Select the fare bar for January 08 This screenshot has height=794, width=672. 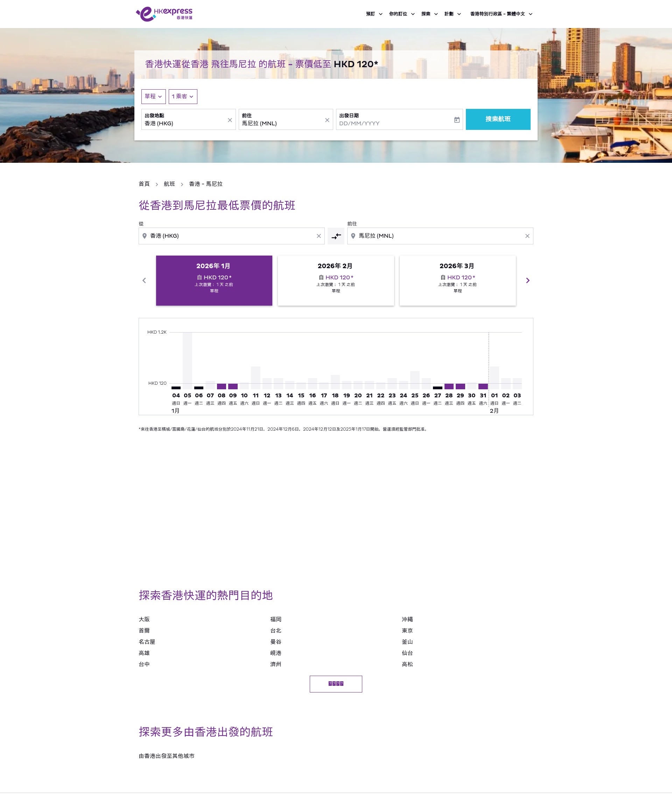click(222, 386)
